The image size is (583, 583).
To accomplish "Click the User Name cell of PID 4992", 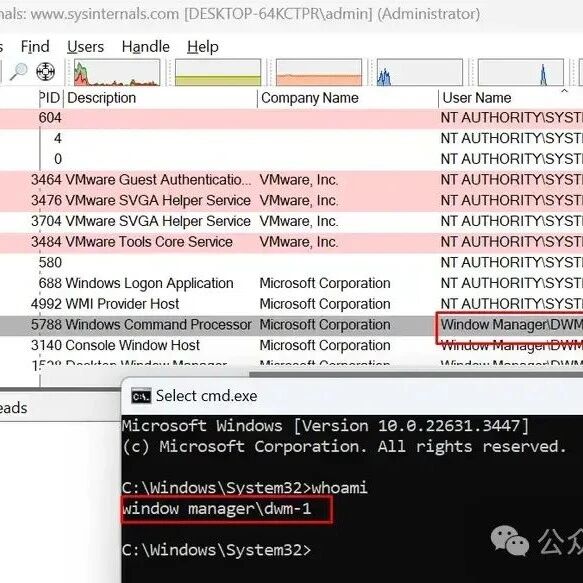I will tap(512, 305).
